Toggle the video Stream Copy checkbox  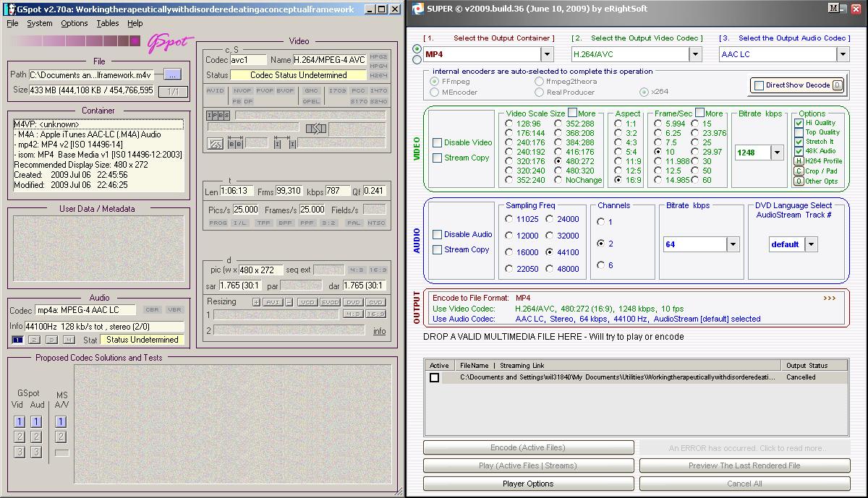click(437, 158)
